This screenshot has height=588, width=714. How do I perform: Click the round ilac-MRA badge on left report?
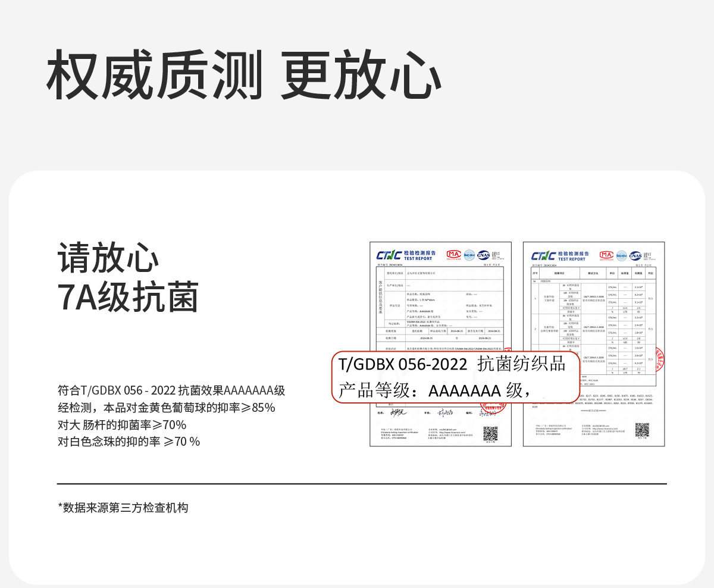(469, 255)
